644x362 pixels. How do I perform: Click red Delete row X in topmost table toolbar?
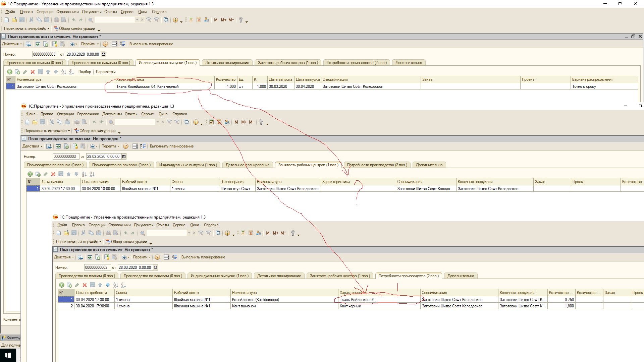click(x=33, y=72)
